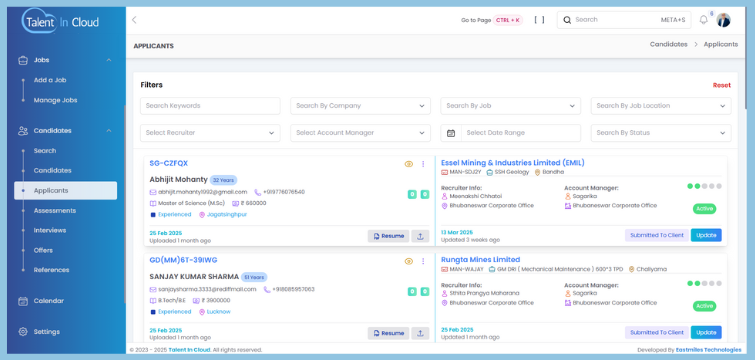Click location icon beside Chaliyama

632,269
